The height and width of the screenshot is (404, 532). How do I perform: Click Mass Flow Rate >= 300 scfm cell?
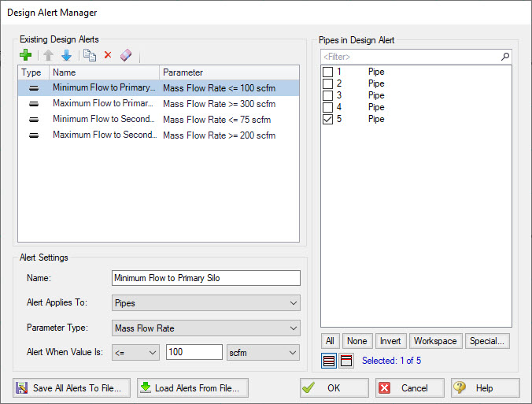coord(220,104)
